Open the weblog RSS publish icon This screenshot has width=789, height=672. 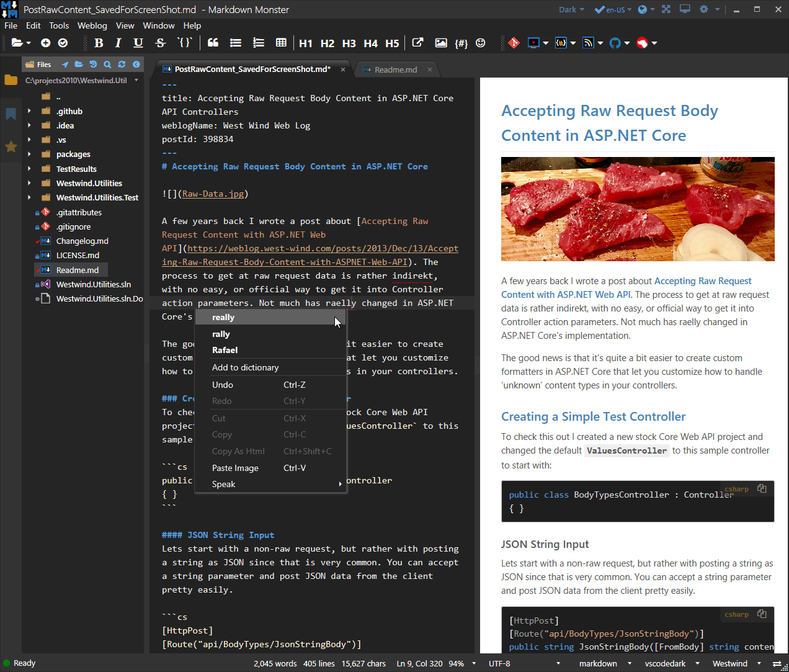[x=589, y=43]
